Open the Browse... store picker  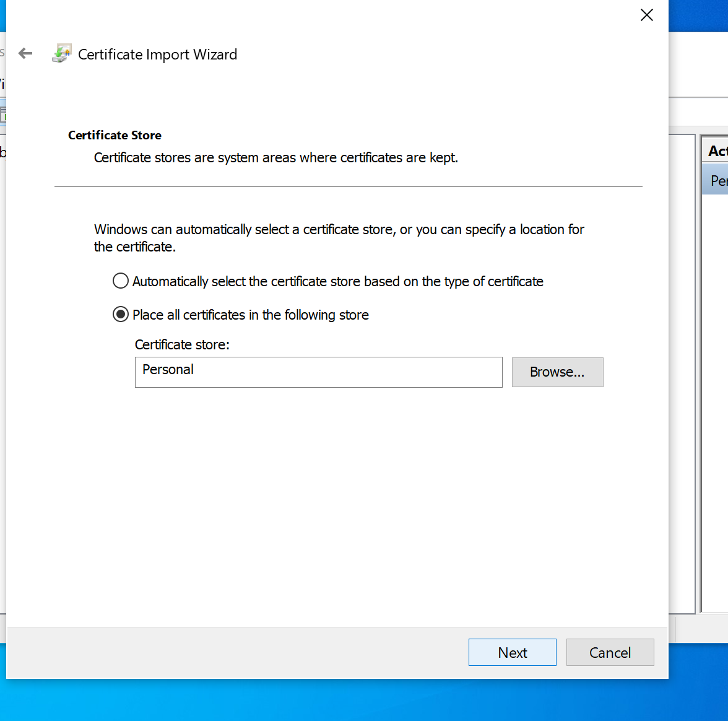[x=557, y=372]
